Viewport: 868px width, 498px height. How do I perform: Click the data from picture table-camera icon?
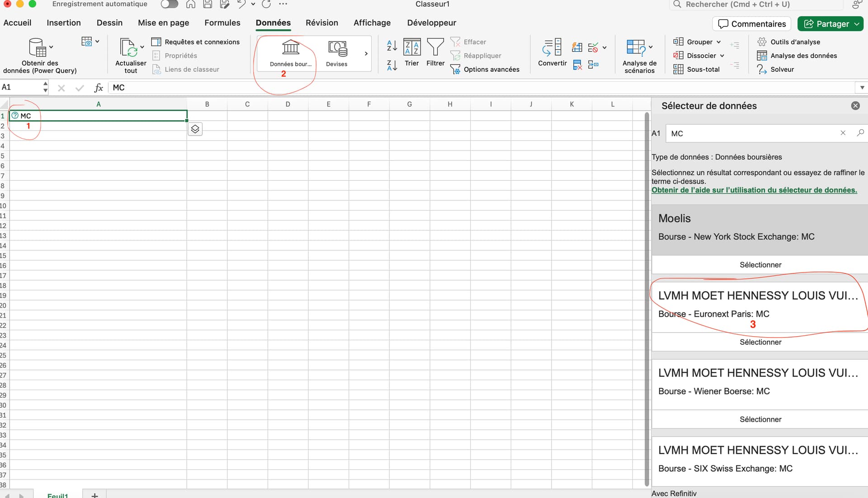[87, 42]
